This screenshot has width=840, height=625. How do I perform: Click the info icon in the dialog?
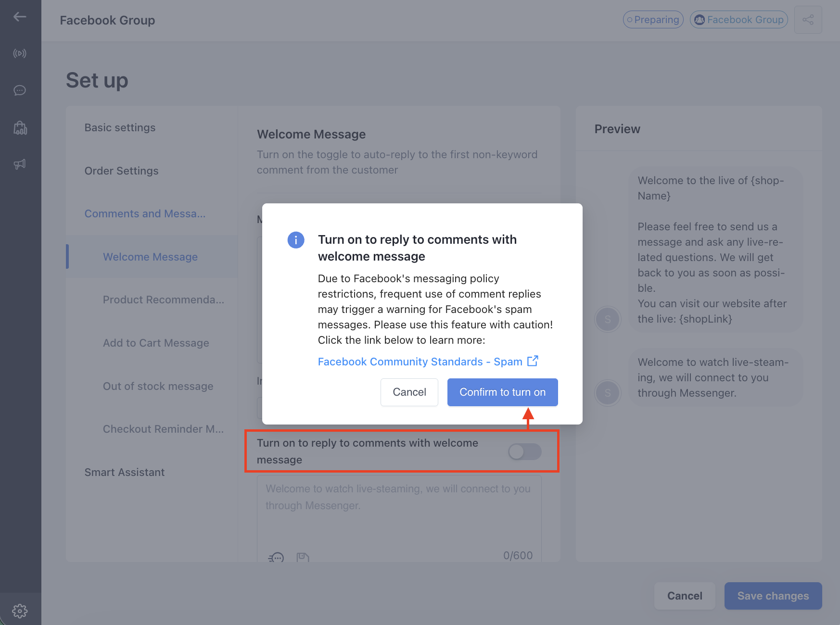pos(296,239)
